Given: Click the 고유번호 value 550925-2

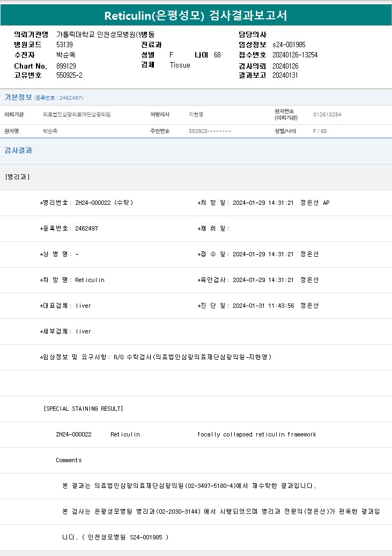Looking at the screenshot, I should tap(69, 76).
